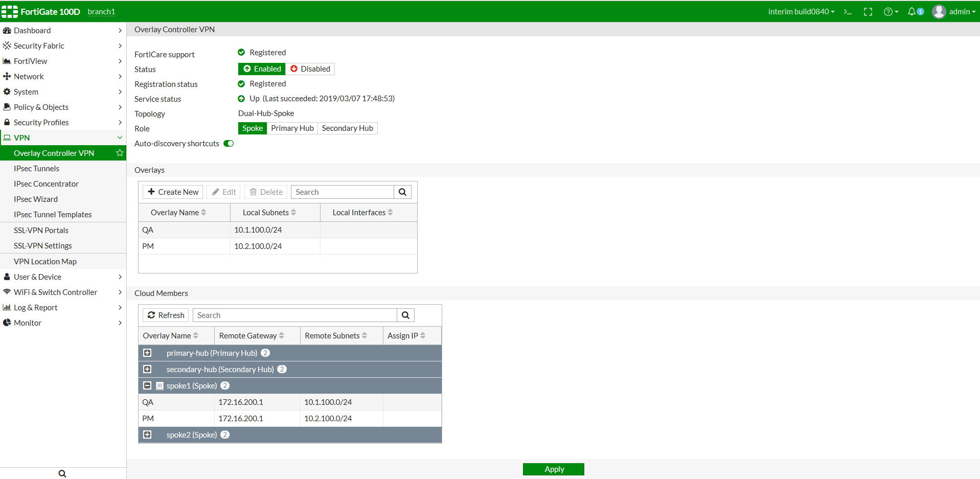The width and height of the screenshot is (980, 479).
Task: Expand the primary-hub (Primary Hub) group
Action: [x=147, y=353]
